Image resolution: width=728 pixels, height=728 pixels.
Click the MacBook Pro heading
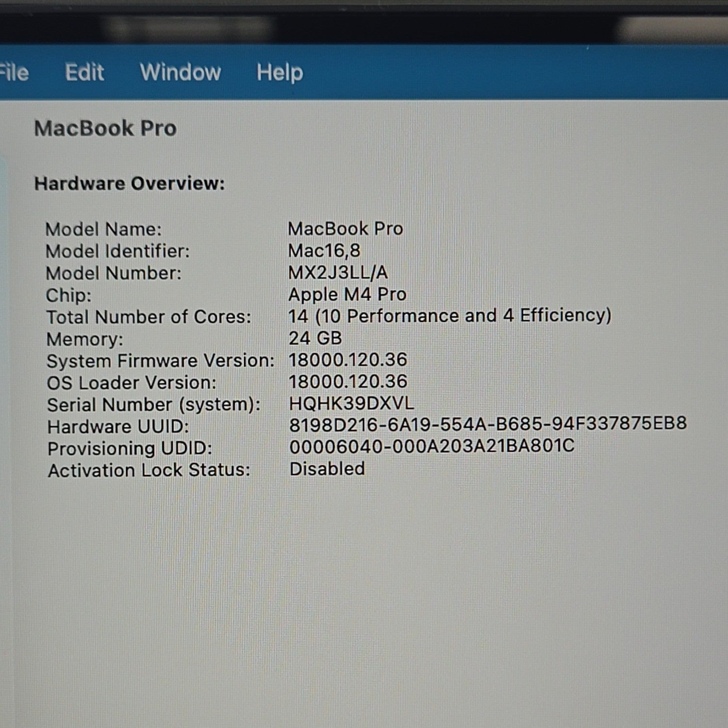(105, 129)
